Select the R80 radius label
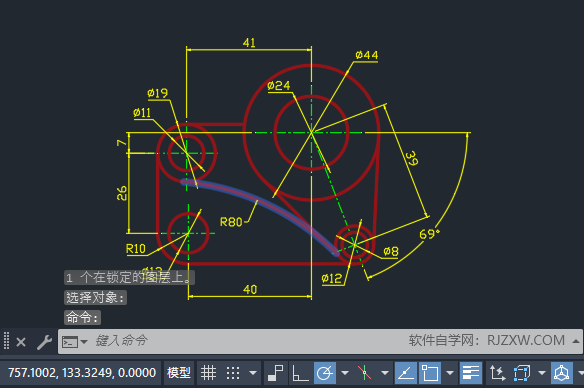The height and width of the screenshot is (388, 584). [x=231, y=222]
